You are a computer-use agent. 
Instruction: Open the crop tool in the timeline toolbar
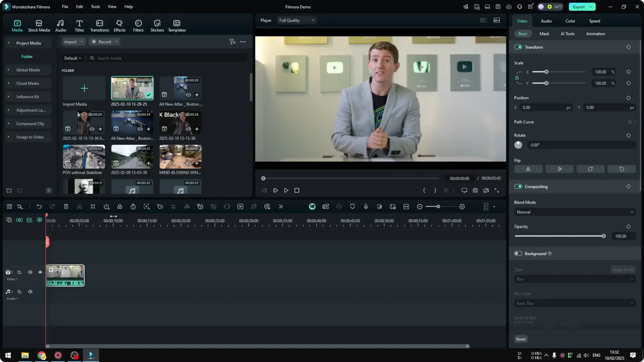(93, 206)
